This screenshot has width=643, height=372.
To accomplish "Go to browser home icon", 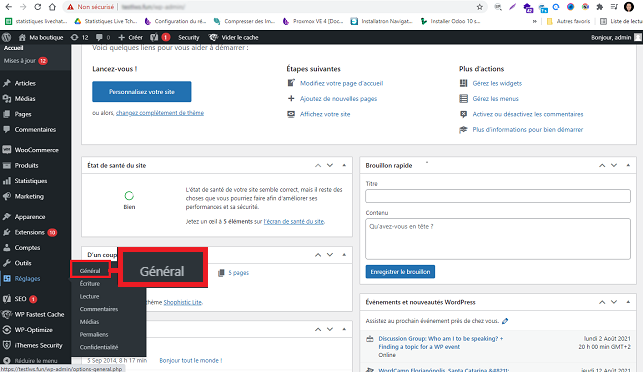I will (52, 7).
